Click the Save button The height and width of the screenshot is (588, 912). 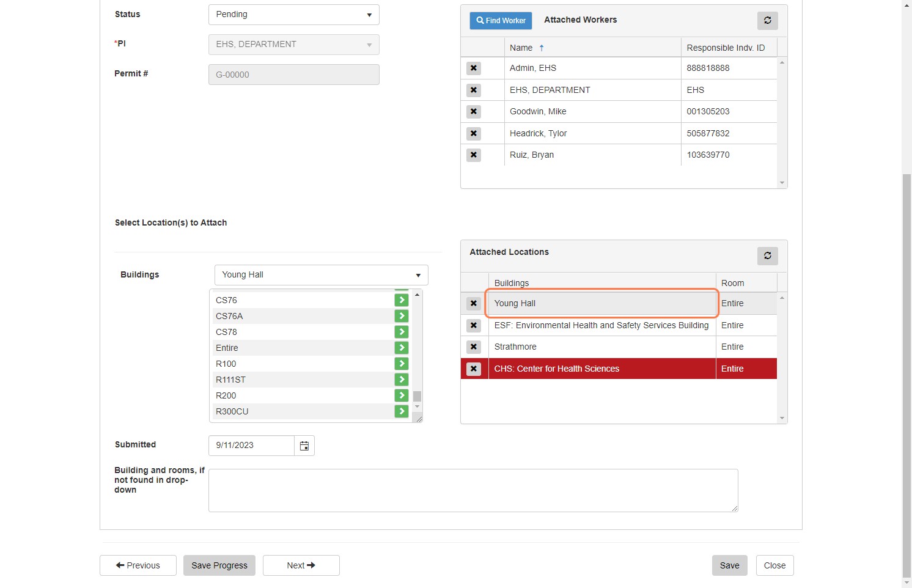[x=730, y=565]
